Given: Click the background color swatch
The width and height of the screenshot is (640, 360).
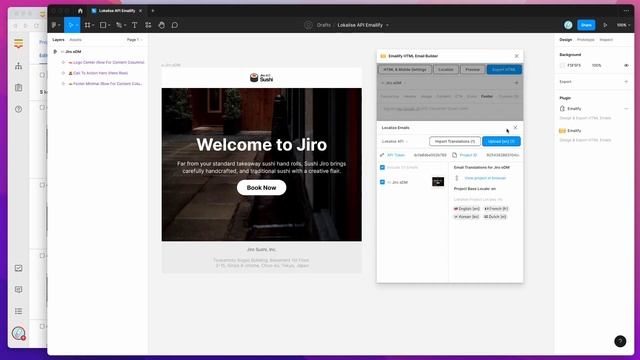Looking at the screenshot, I should [x=562, y=65].
